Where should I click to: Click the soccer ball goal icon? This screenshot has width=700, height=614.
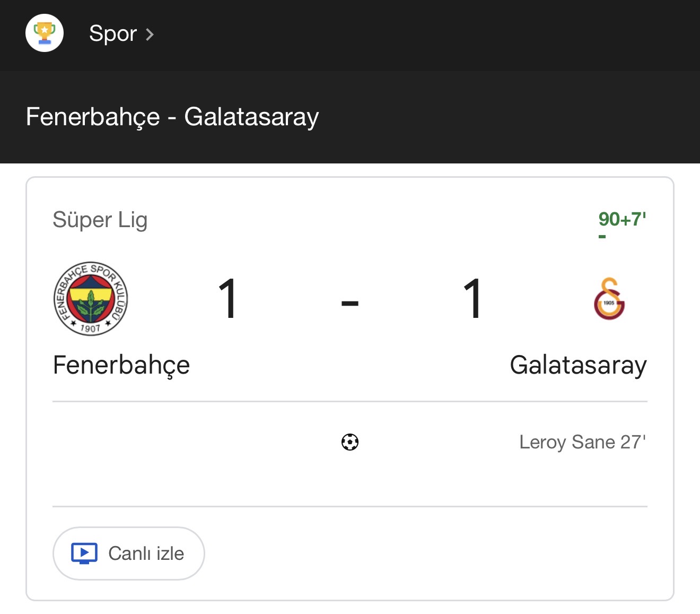point(350,442)
